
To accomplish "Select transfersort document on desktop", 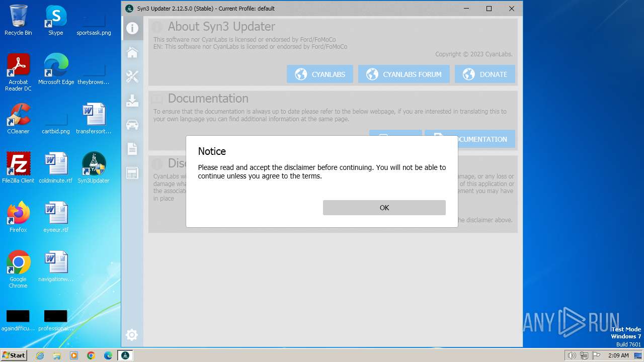I will click(x=94, y=119).
